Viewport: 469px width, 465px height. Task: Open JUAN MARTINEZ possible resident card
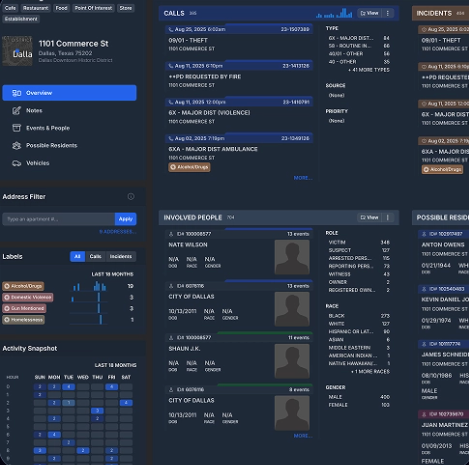tap(443, 437)
